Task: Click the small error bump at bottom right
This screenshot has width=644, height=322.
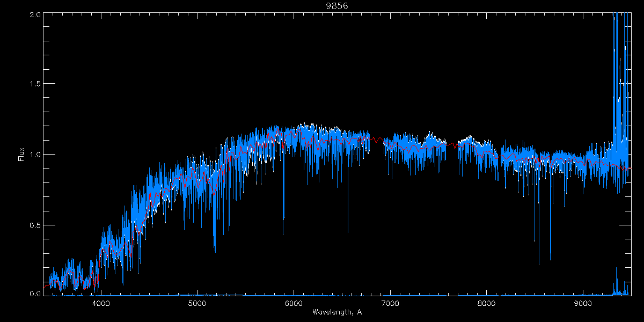Action: [x=617, y=282]
